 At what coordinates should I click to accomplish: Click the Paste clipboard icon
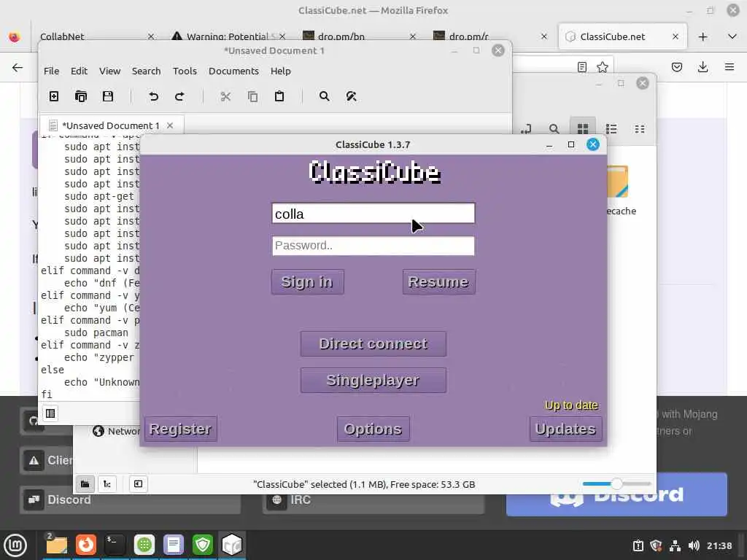(279, 97)
